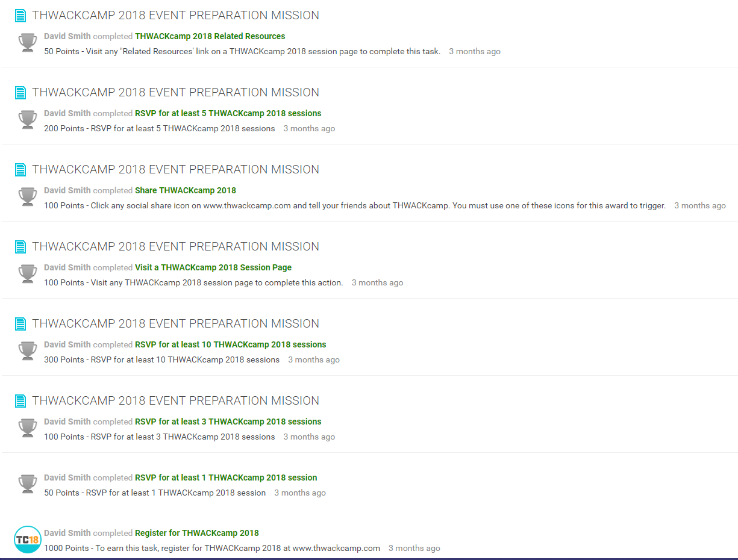The image size is (738, 560).
Task: Open the RSVP for at least 3 THWACKcamp 2018 sessions link
Action: (228, 422)
